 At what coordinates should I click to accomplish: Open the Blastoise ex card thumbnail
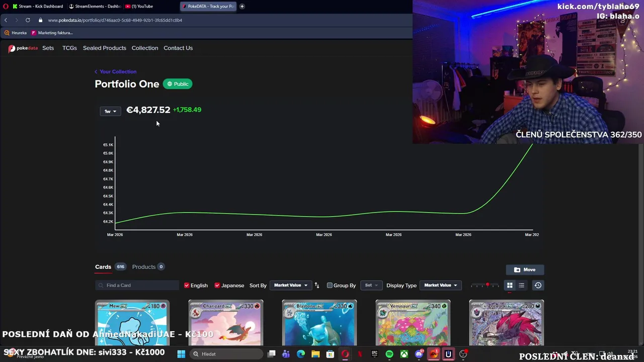tap(319, 323)
